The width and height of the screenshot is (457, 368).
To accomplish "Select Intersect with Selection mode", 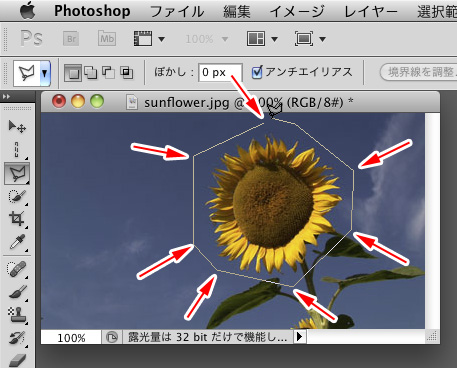I will click(x=127, y=72).
